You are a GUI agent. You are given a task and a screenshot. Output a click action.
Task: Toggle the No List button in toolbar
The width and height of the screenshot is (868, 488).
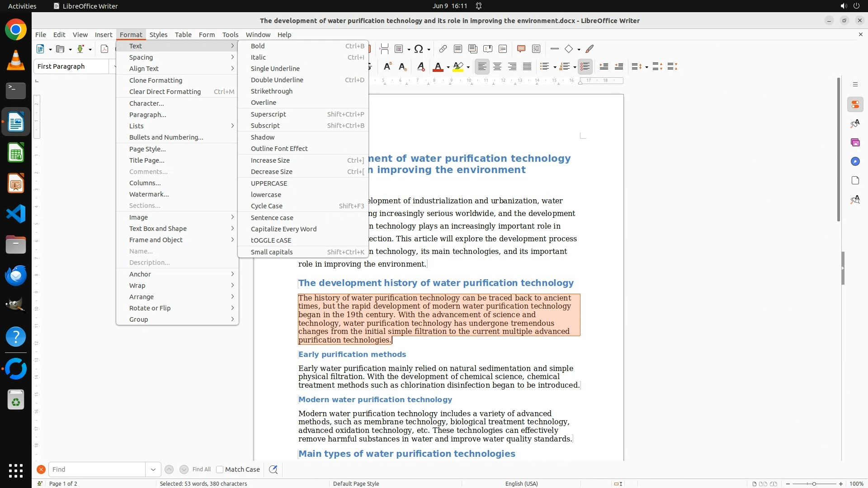[585, 67]
